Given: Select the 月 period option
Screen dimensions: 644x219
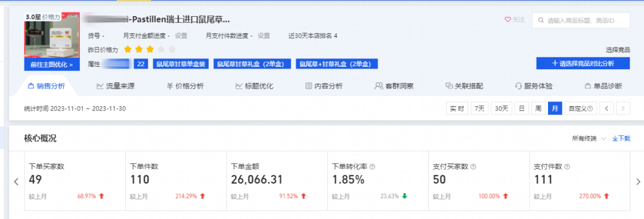Looking at the screenshot, I should (555, 109).
